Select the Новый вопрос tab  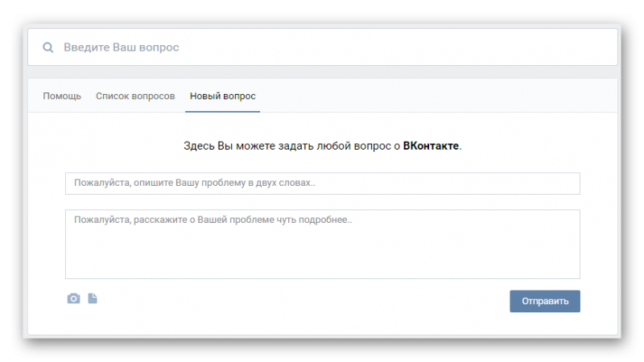(x=223, y=96)
